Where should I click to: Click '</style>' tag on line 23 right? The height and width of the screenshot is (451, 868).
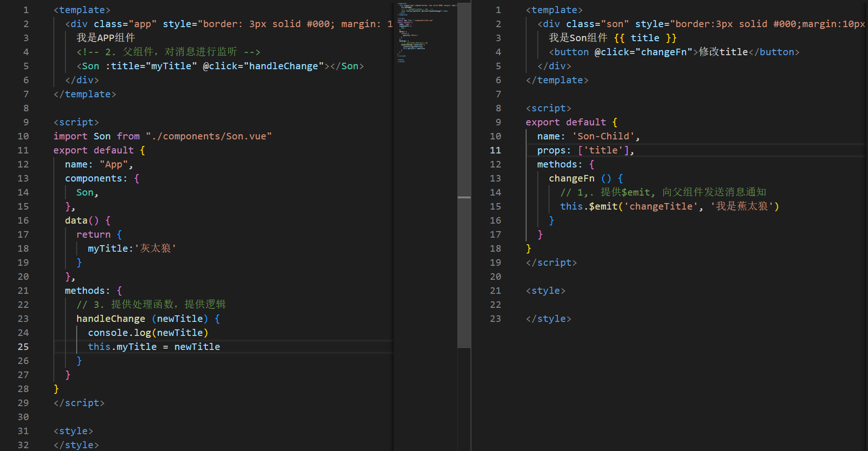[x=549, y=319]
